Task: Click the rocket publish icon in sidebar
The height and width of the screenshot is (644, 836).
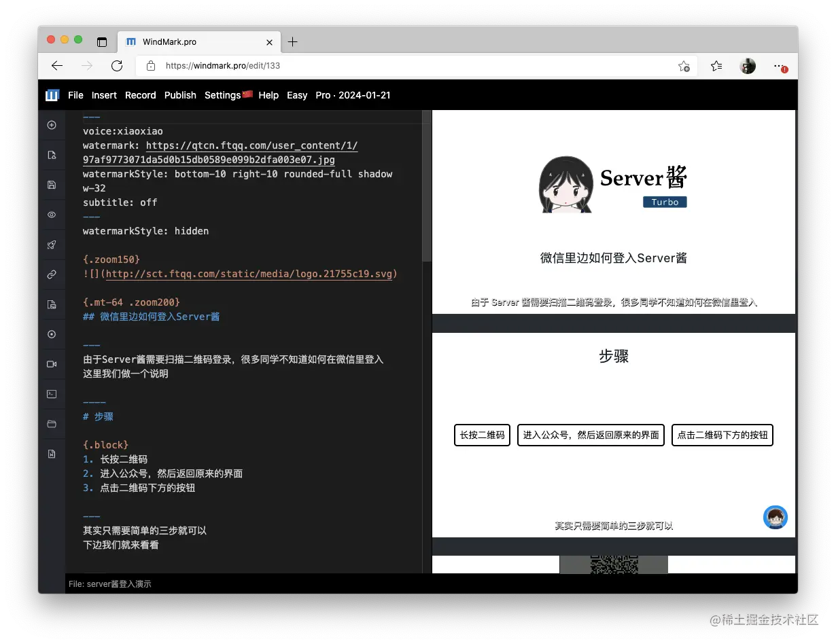Action: pyautogui.click(x=52, y=245)
